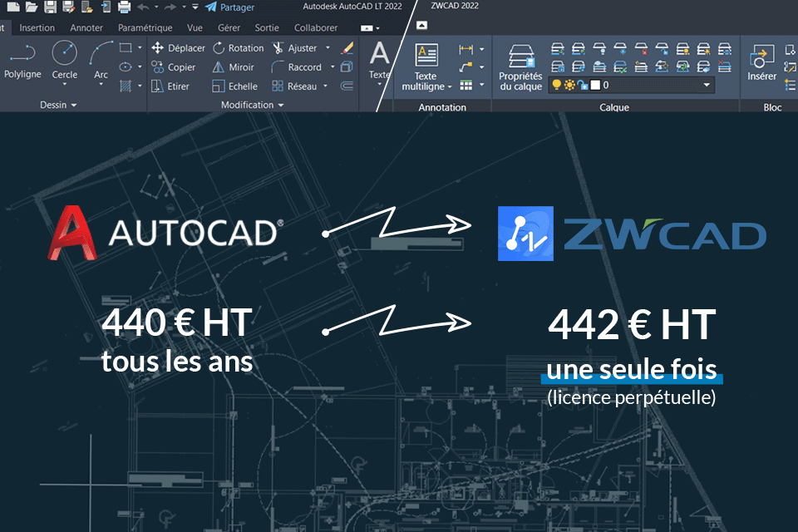
Task: Expand the Dessin panel
Action: 58,105
